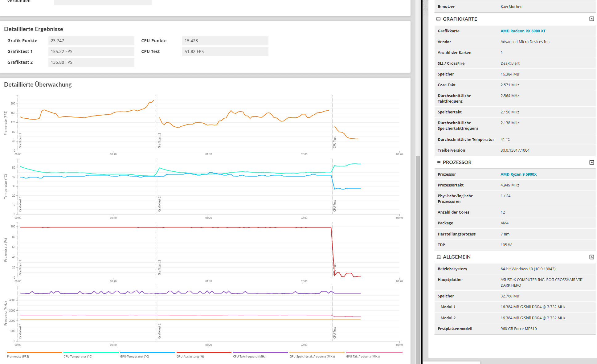Click the purple CPU Taktfrequenz legend swatch
The height and width of the screenshot is (364, 597).
260,352
